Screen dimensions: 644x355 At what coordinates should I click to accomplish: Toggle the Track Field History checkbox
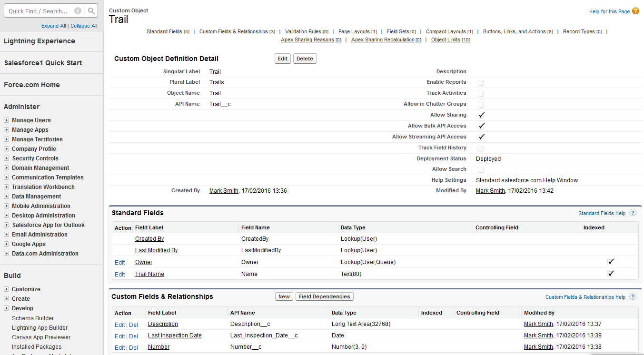(481, 148)
